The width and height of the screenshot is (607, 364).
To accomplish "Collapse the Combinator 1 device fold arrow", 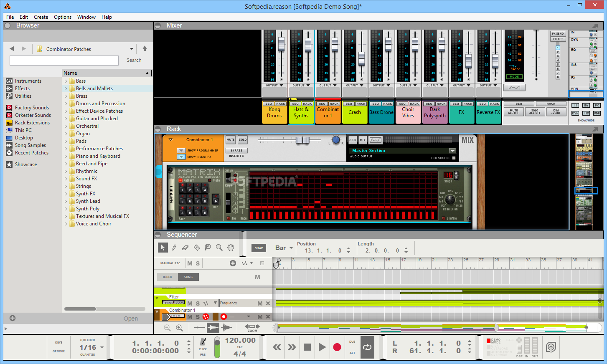I will click(x=170, y=140).
